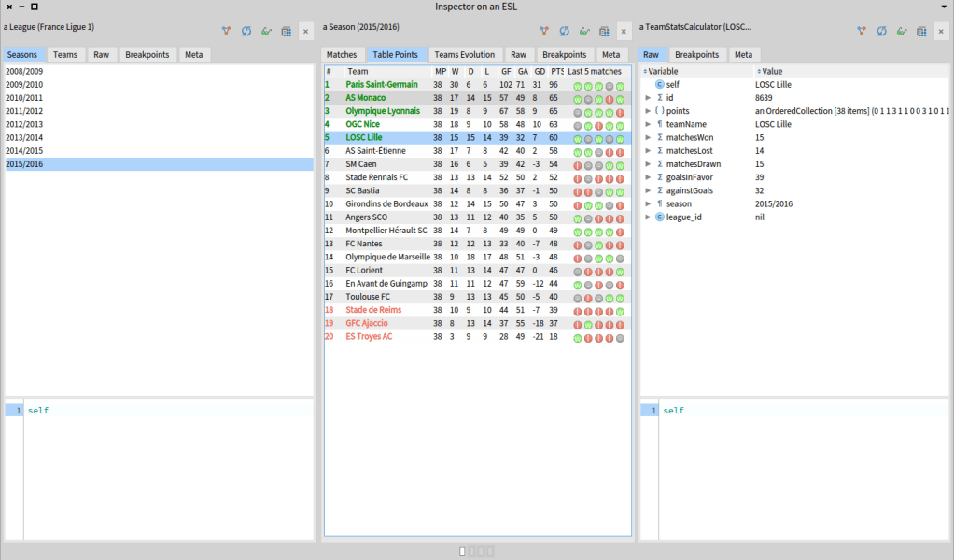Viewport: 954px width, 560px height.
Task: Click table/class browser icon in League pane header
Action: 287,31
